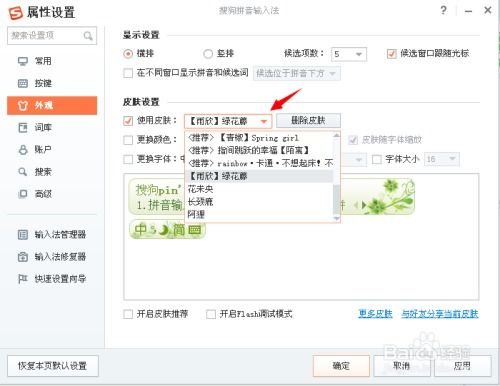Click the help question mark icon

[443, 10]
